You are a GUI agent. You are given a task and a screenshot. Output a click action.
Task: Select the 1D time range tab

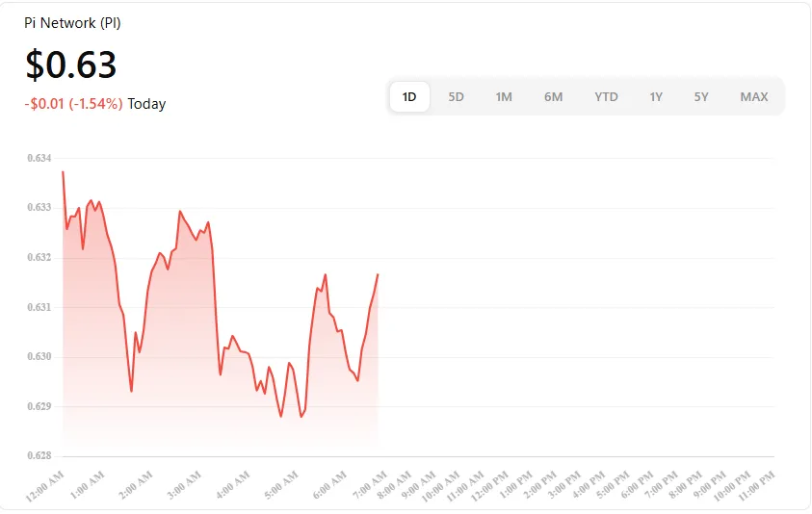(409, 97)
